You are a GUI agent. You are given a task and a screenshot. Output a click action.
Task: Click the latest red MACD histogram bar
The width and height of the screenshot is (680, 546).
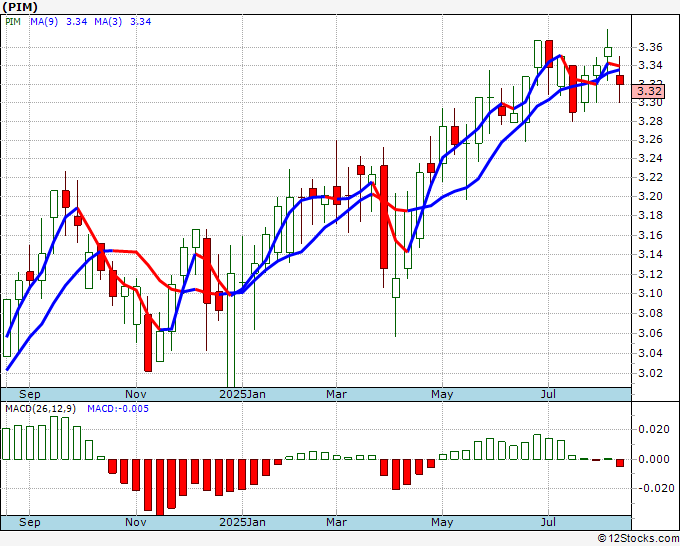click(620, 463)
